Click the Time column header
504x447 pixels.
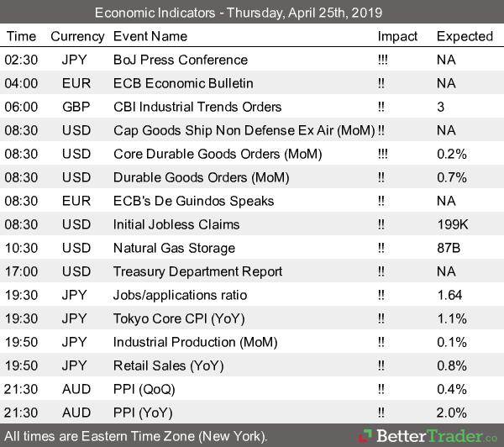(22, 36)
